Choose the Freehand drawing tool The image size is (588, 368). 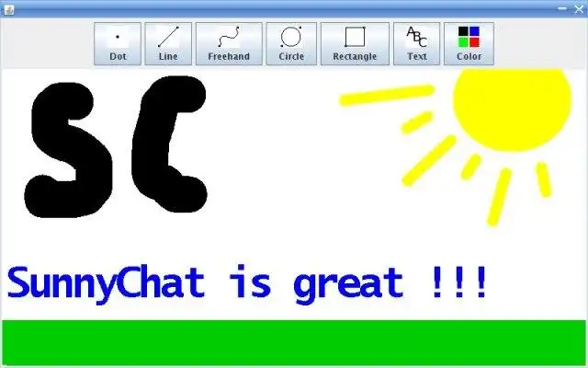coord(229,43)
